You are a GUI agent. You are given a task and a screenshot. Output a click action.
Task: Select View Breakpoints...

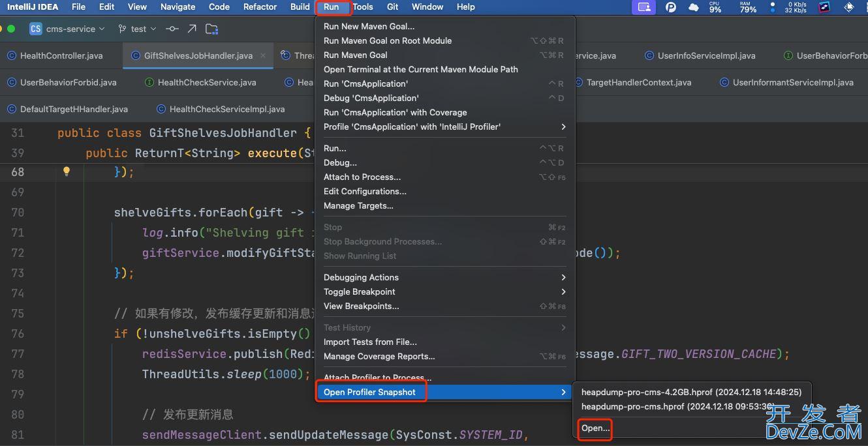point(445,306)
